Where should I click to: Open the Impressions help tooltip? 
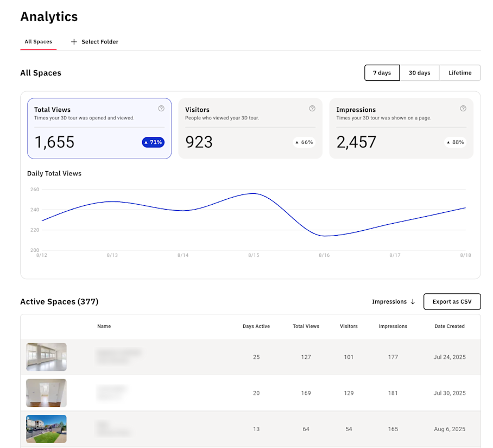pyautogui.click(x=463, y=108)
